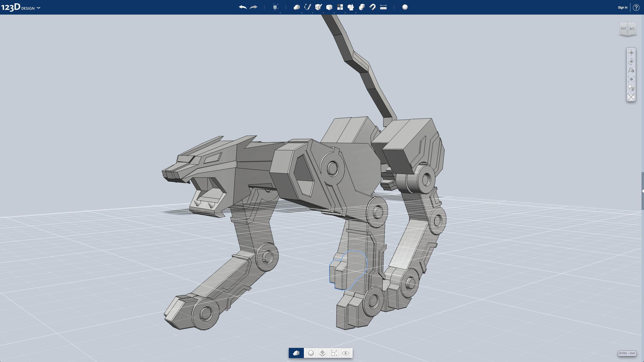The height and width of the screenshot is (362, 644).
Task: Click the BACK face of view cube
Action: coord(632,29)
